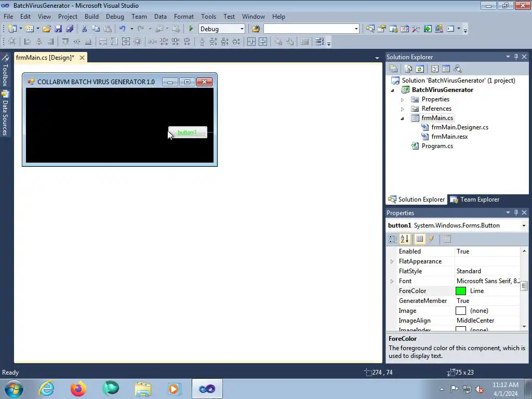Collapse the frmMain.cs tree node

[x=403, y=118]
